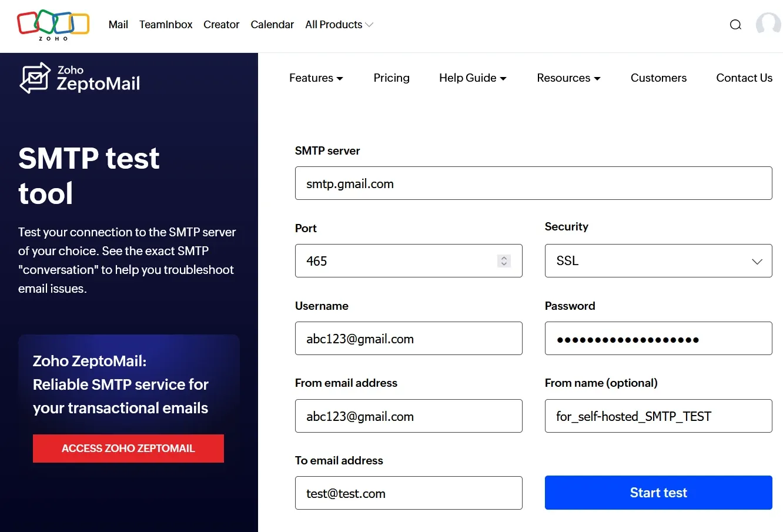
Task: Expand the Features menu
Action: click(316, 78)
